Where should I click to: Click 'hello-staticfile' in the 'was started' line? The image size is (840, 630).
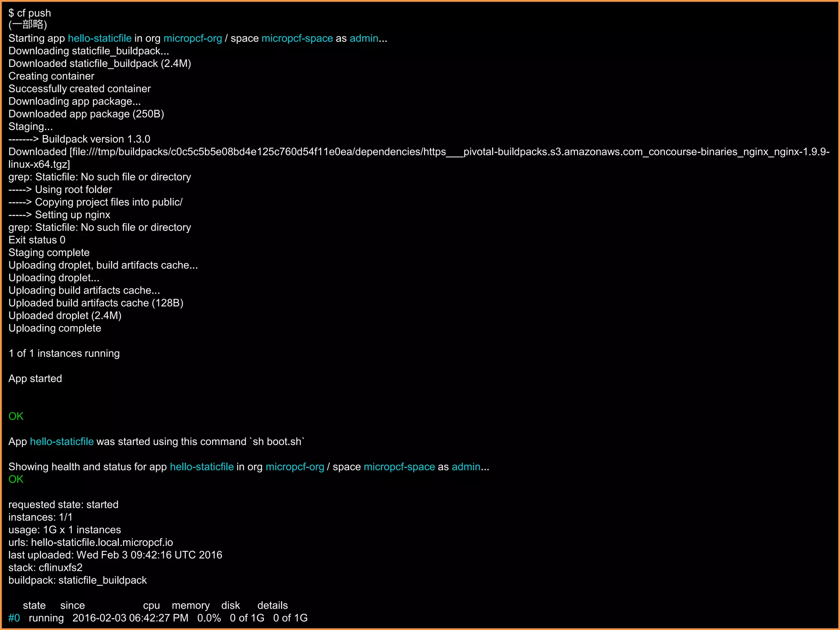click(x=62, y=442)
